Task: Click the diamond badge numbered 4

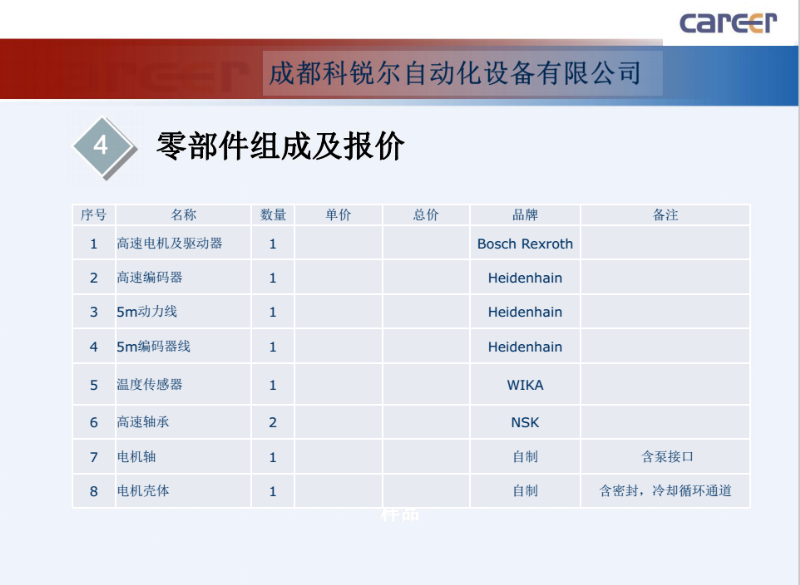Action: pos(101,146)
